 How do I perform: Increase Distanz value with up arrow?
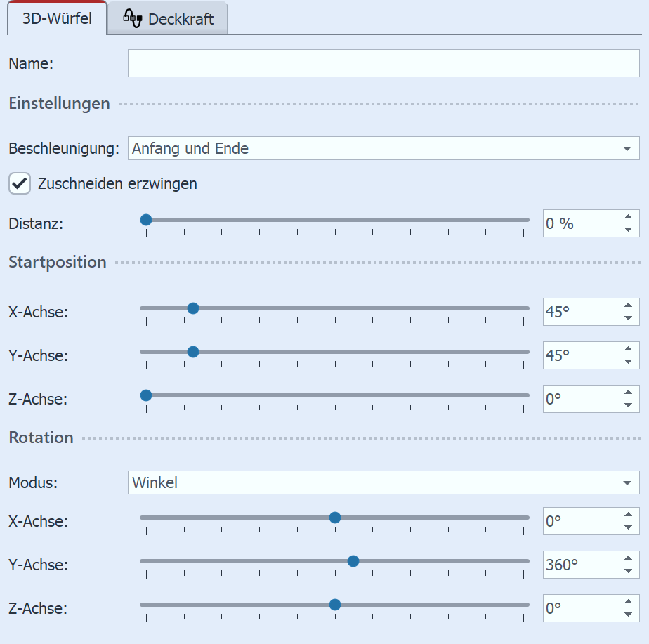(628, 218)
